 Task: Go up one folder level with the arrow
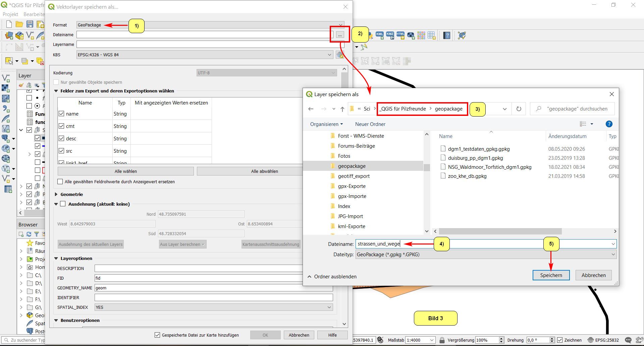342,109
